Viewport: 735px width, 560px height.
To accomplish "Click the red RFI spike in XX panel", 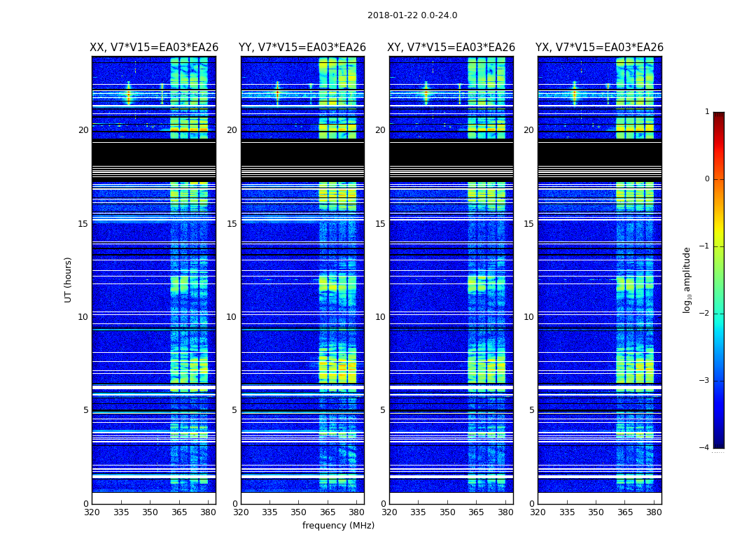I will pos(129,94).
